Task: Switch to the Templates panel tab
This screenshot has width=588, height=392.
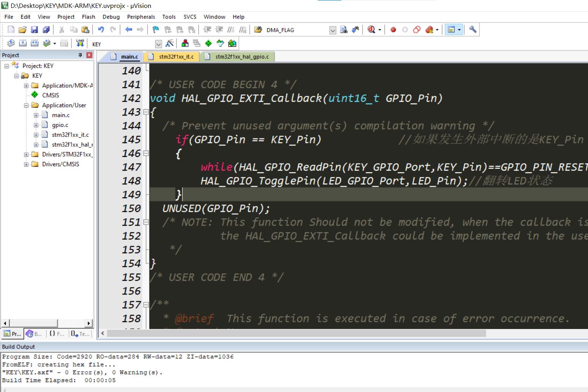Action: pos(80,334)
